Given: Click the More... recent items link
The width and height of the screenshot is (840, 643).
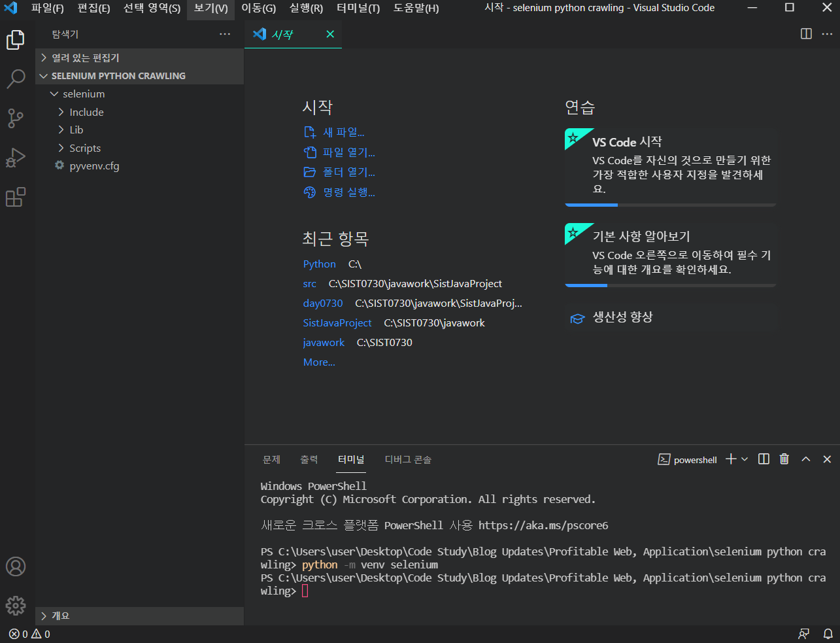Looking at the screenshot, I should coord(319,362).
